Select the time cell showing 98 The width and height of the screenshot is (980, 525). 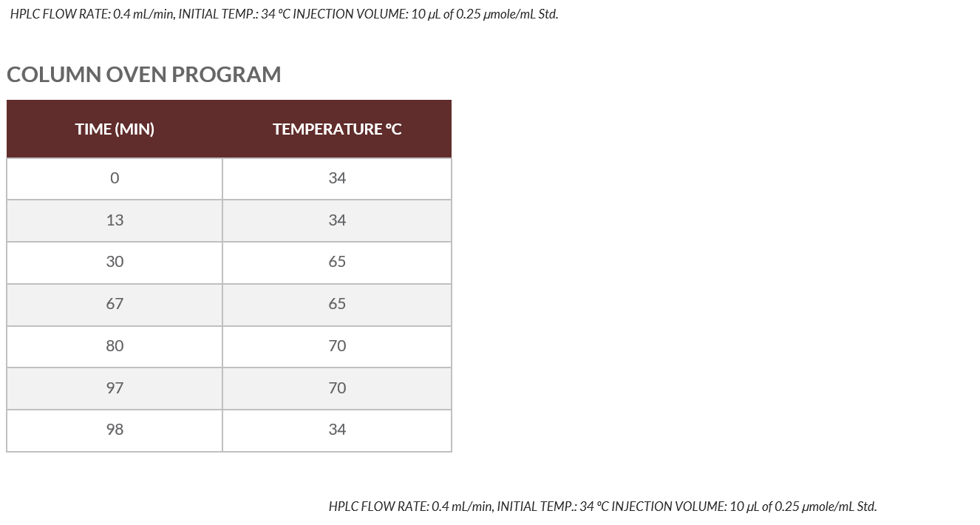coord(115,430)
